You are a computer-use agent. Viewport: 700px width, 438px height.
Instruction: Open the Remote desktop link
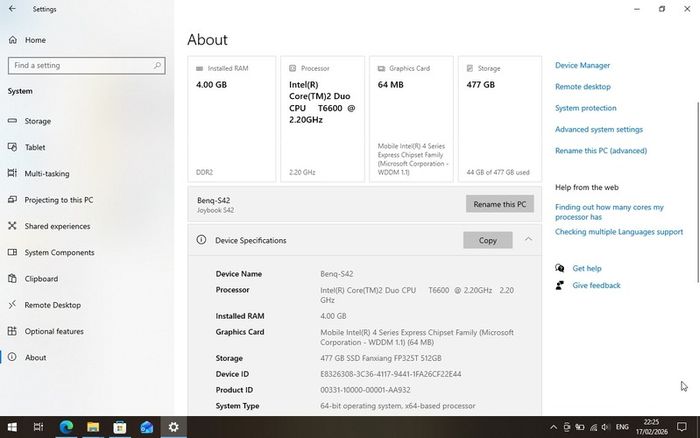pyautogui.click(x=583, y=87)
